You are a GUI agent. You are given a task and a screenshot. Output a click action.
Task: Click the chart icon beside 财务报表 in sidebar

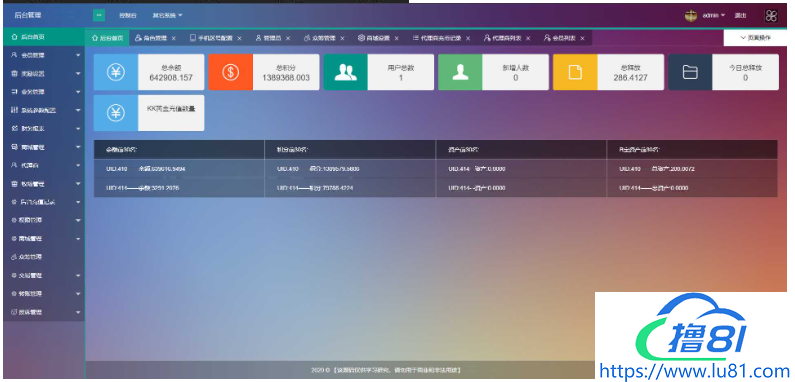click(14, 129)
